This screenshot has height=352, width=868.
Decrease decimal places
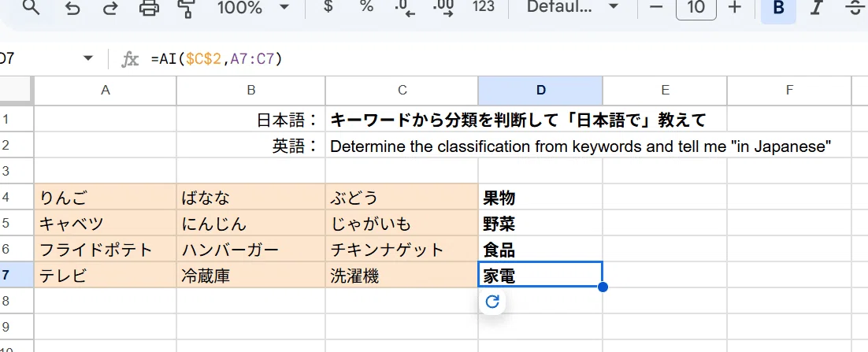pos(405,7)
